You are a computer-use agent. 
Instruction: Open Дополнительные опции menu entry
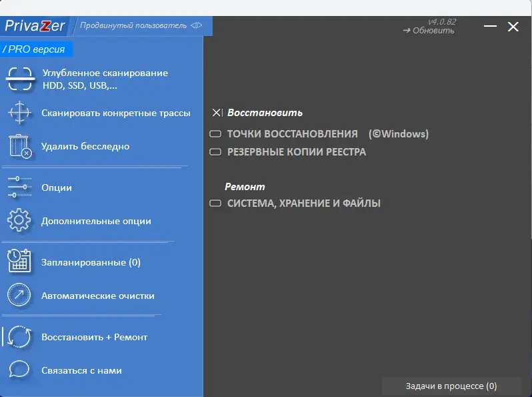coord(96,221)
